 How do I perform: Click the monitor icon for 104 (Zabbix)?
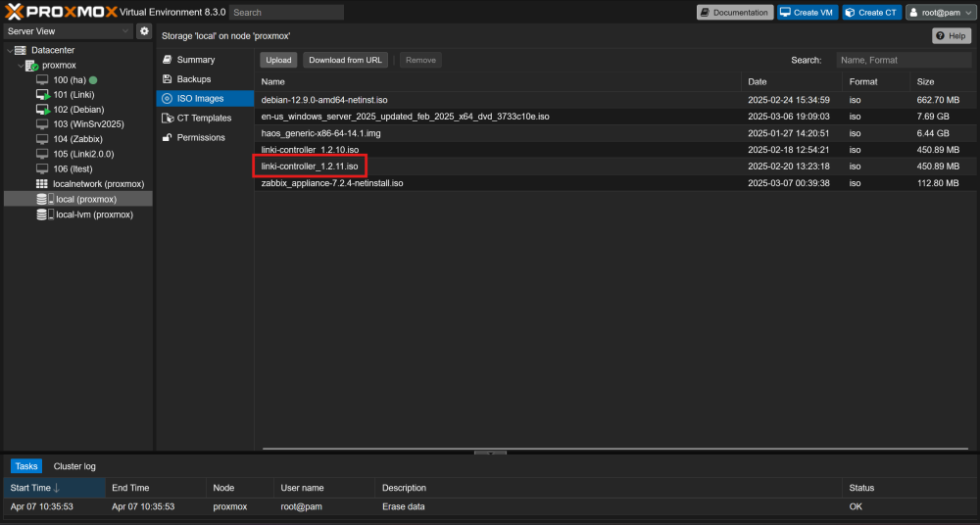pos(42,139)
